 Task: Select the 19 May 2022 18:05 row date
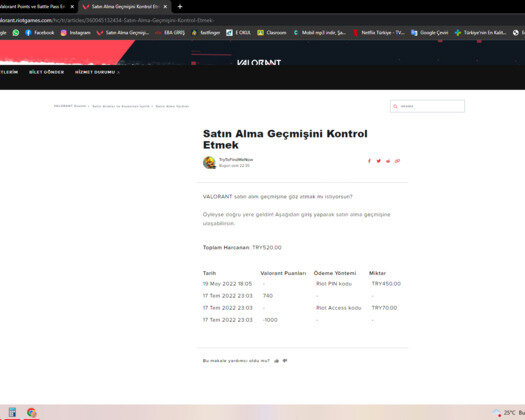click(x=227, y=284)
